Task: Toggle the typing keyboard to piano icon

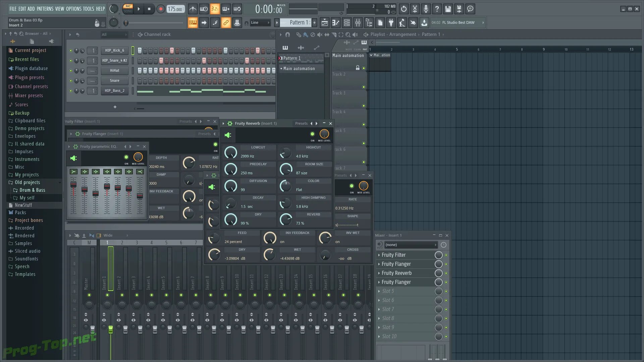Action: [193, 23]
